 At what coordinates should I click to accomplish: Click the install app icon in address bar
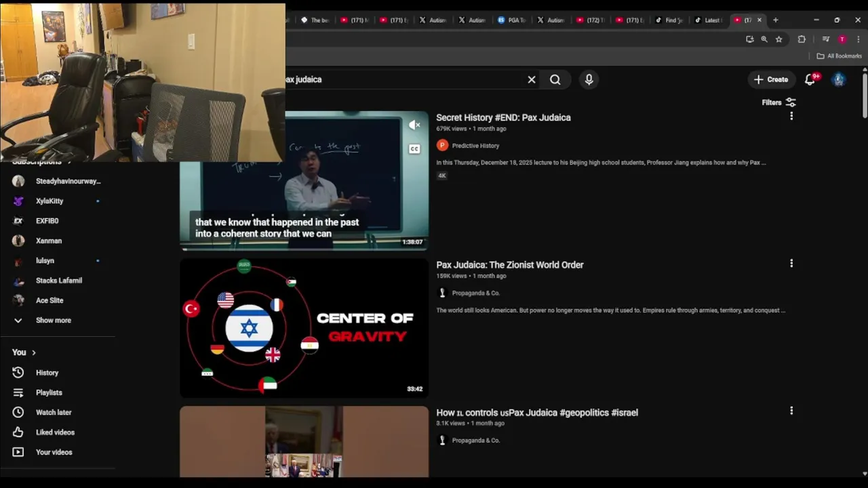click(x=749, y=39)
